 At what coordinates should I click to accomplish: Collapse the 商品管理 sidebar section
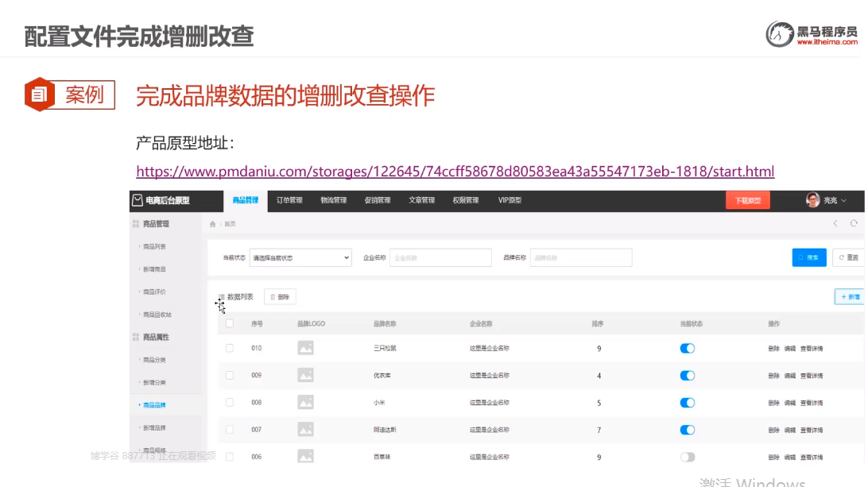tap(156, 223)
